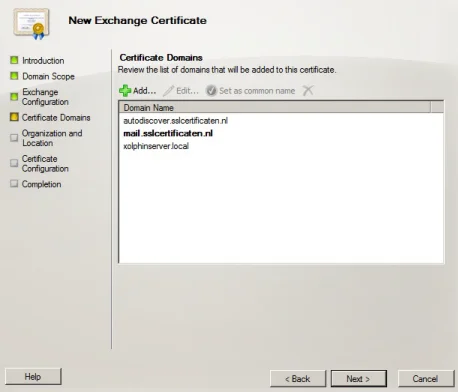This screenshot has width=458, height=392.
Task: Select the Exchange Configuration step label
Action: tap(45, 97)
